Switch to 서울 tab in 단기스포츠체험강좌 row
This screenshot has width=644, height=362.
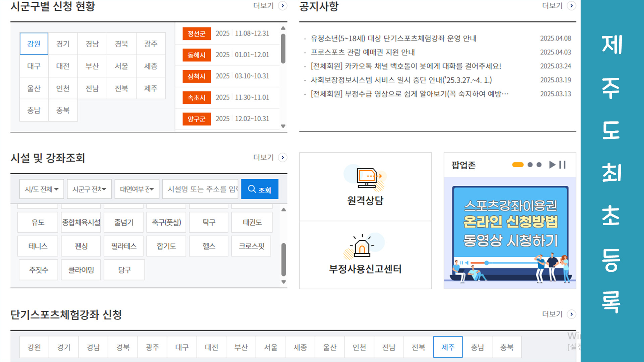[x=271, y=347]
